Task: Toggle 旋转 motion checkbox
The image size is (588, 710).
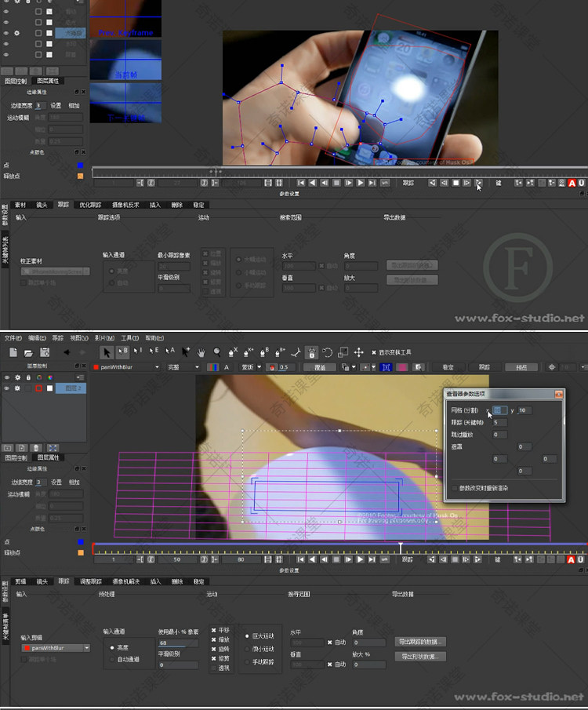Action: coord(214,649)
